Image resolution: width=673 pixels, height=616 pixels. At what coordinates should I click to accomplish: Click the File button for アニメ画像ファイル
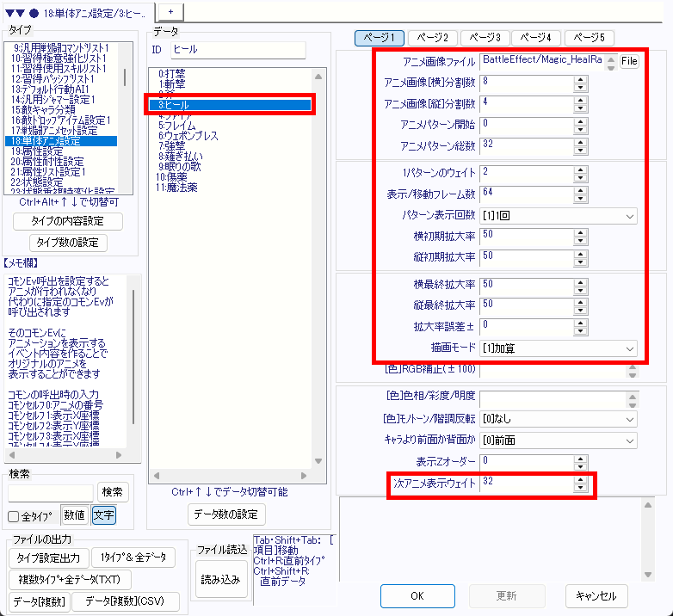coord(629,61)
